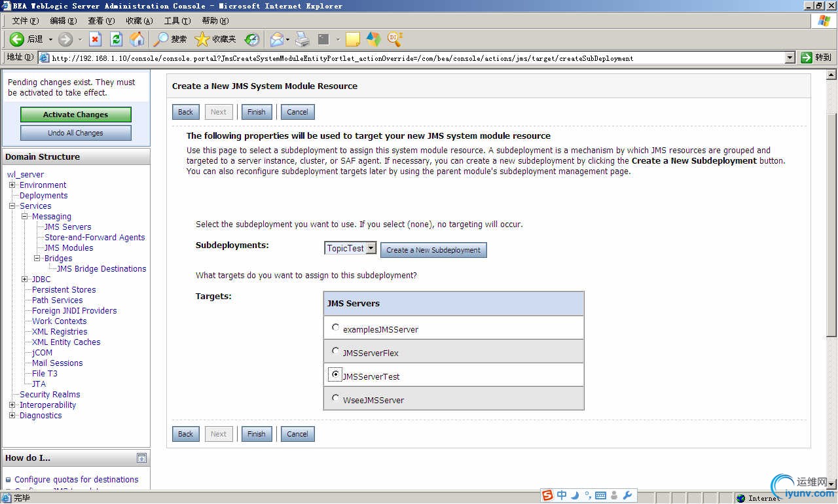Image resolution: width=838 pixels, height=504 pixels.
Task: Click the user person icon on the IME bar
Action: point(614,495)
